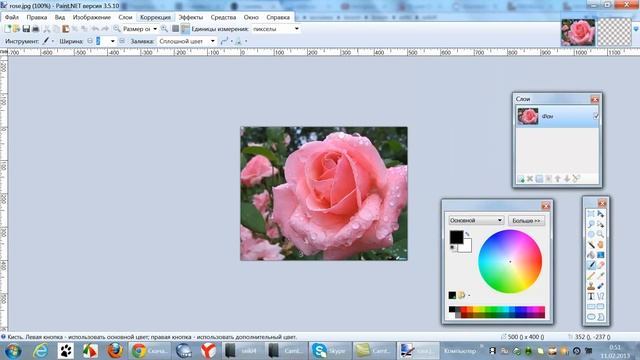The image size is (640, 360).
Task: Select the Ellipse Select tool
Action: (x=591, y=234)
